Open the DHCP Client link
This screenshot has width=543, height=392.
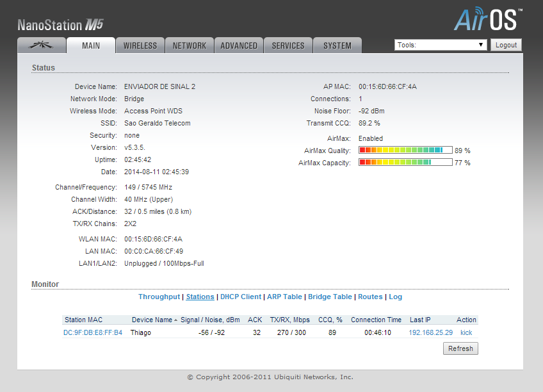(x=241, y=297)
